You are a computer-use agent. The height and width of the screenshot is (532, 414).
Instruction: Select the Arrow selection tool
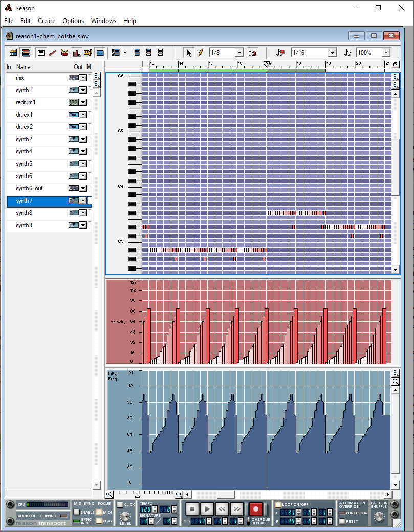point(189,53)
